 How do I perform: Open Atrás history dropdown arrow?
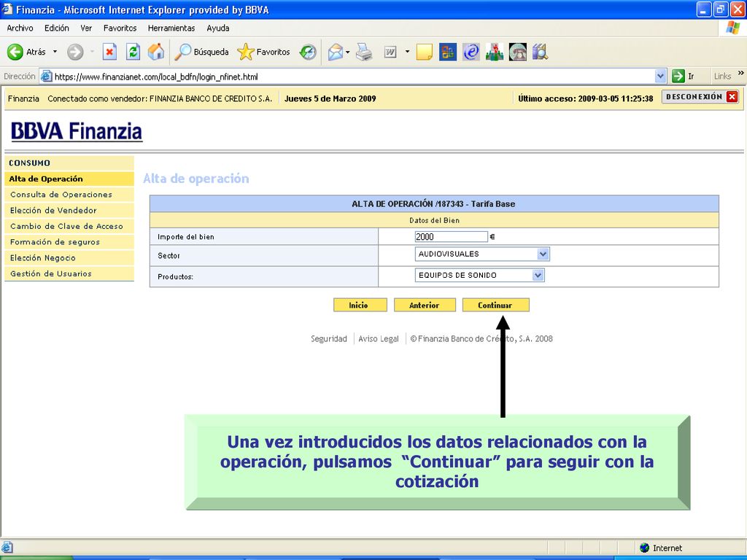click(x=55, y=52)
